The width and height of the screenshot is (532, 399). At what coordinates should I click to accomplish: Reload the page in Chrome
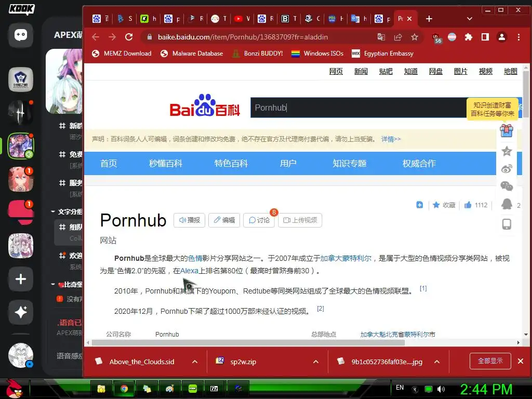[x=129, y=37]
